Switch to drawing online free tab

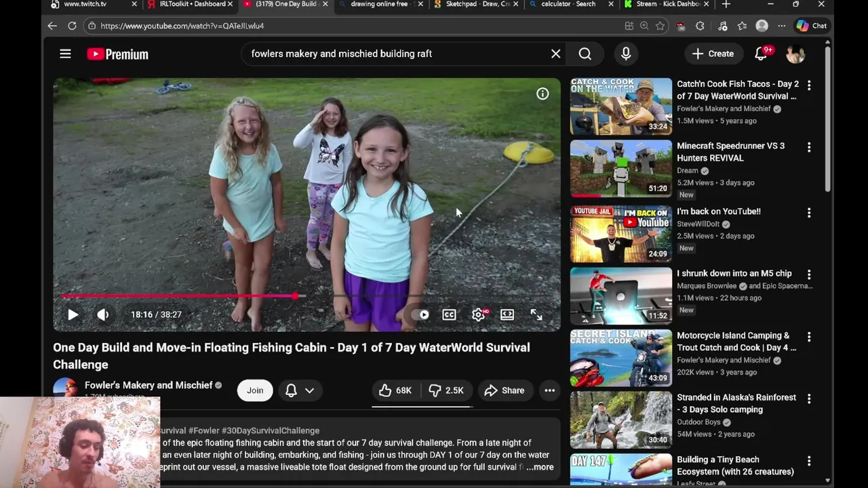click(x=379, y=4)
